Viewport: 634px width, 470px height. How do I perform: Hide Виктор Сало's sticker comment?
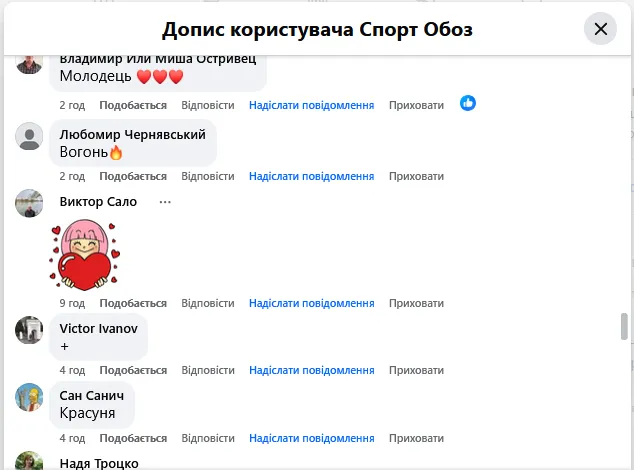pos(416,303)
